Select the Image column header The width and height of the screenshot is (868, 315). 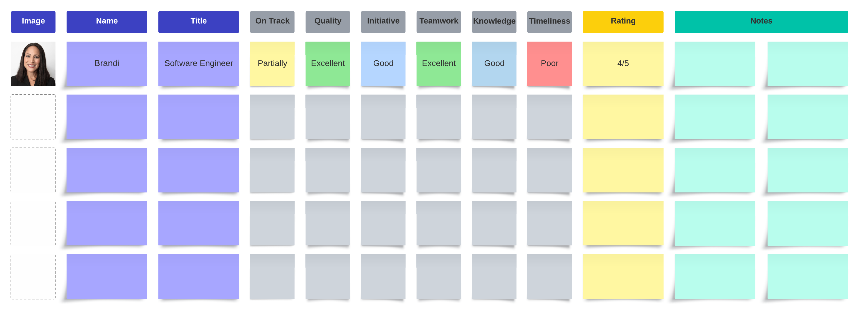33,22
